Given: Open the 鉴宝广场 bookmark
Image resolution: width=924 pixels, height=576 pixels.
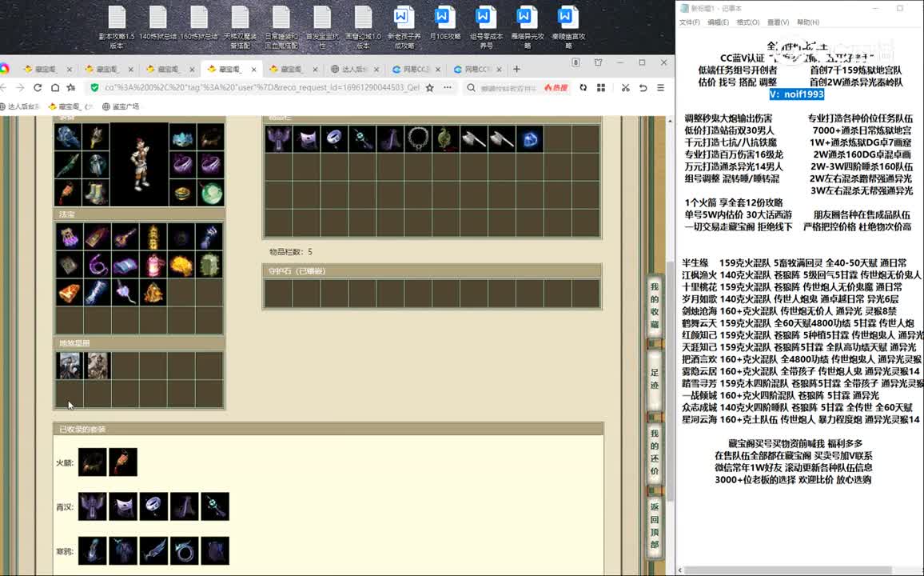Looking at the screenshot, I should tap(121, 106).
